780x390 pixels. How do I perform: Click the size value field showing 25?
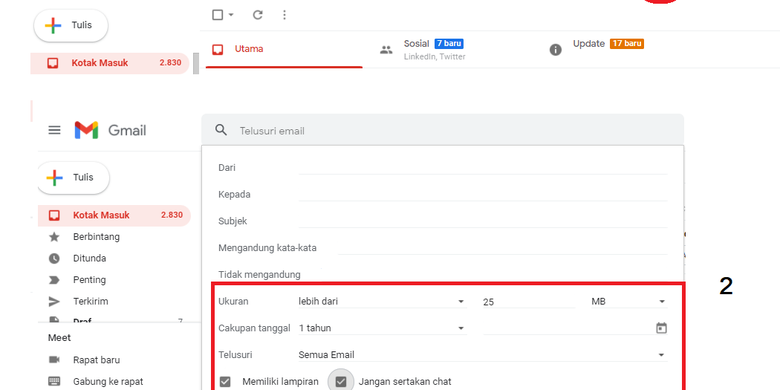click(528, 301)
